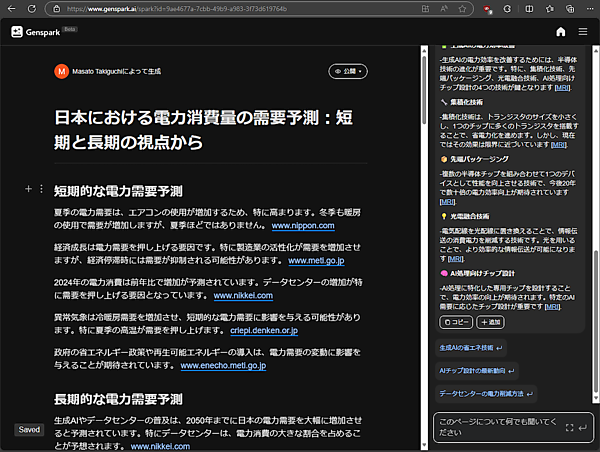
Task: Open the www.enecho.meti.go.jp link
Action: click(x=223, y=366)
